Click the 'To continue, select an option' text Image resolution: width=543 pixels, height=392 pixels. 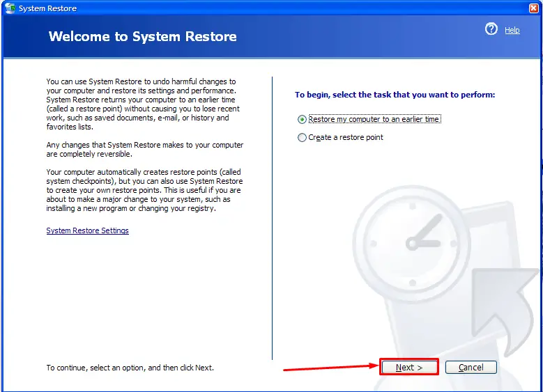click(x=130, y=368)
